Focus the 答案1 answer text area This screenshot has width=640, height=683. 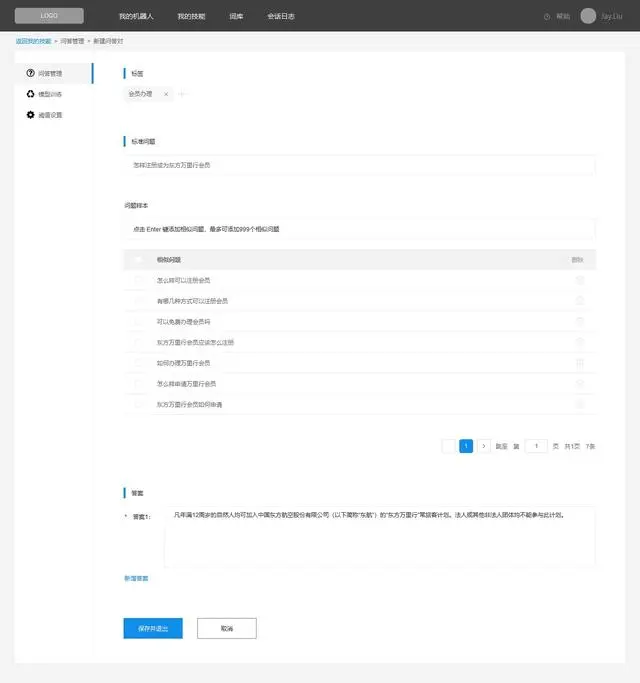coord(379,537)
